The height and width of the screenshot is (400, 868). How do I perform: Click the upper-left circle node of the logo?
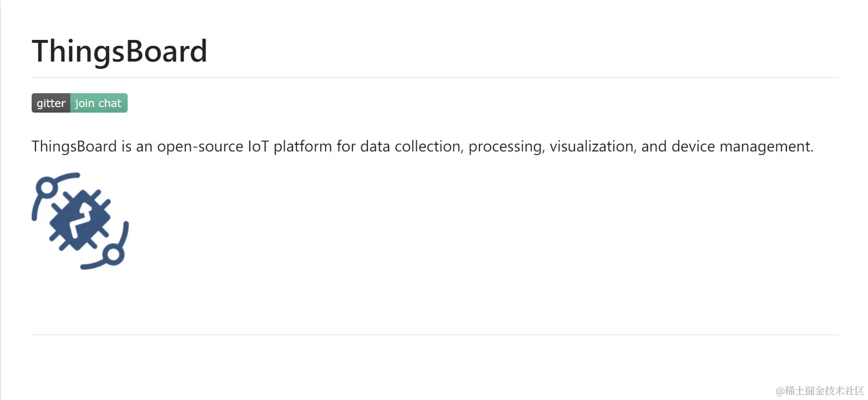click(x=47, y=188)
